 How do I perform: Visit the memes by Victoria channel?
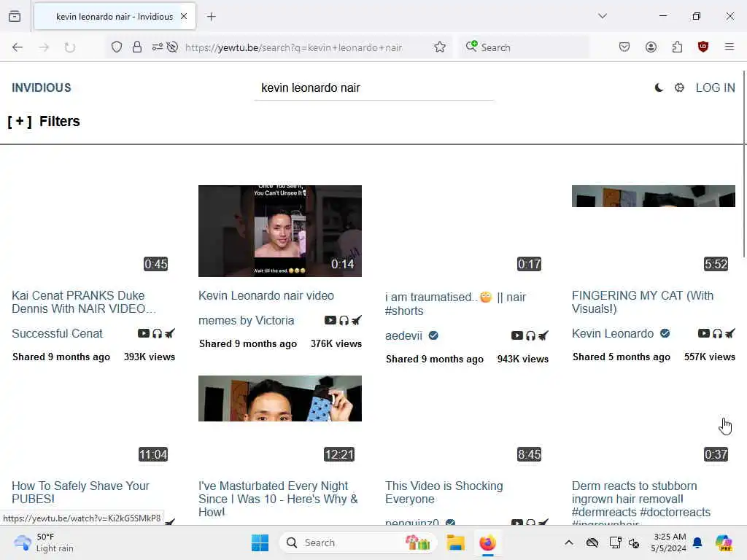247,321
